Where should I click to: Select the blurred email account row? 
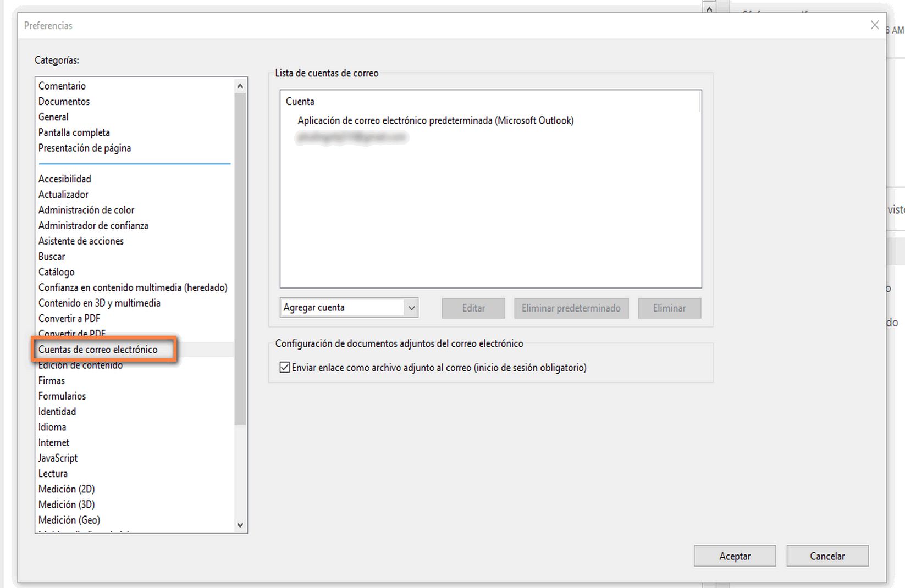(352, 137)
